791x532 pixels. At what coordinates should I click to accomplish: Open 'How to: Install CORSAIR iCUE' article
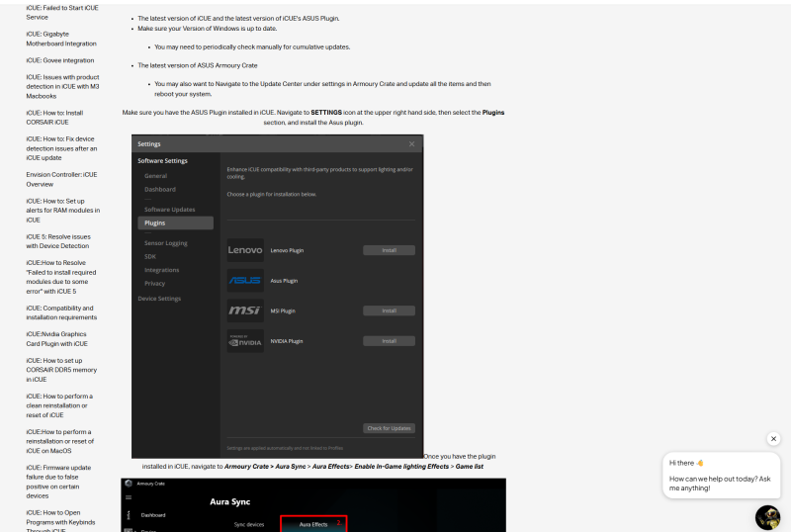pyautogui.click(x=54, y=117)
